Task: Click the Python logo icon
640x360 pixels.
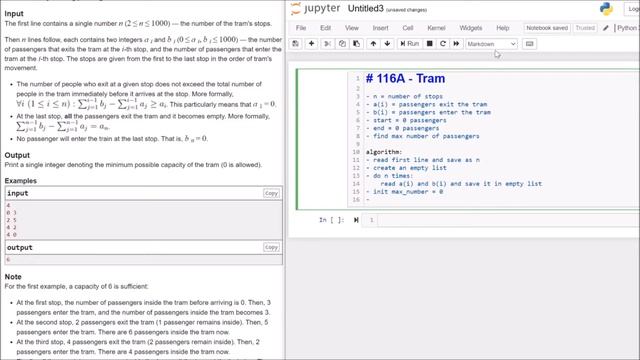Action: pos(606,9)
